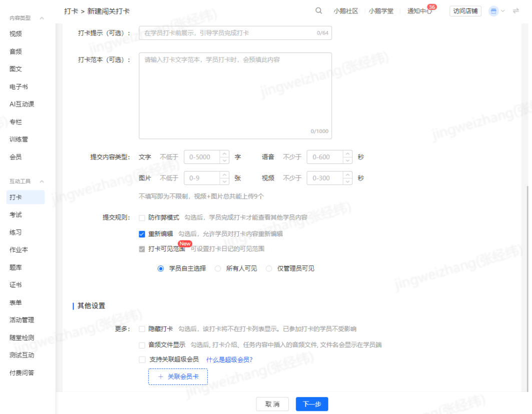Click the switch arrows icon at top right
Viewport: 532px width, 414px height.
click(515, 11)
